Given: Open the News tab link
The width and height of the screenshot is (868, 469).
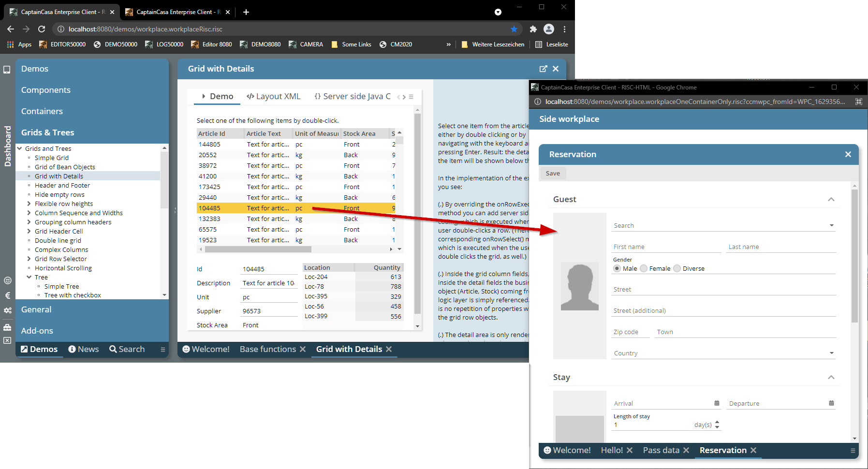Looking at the screenshot, I should (x=84, y=349).
